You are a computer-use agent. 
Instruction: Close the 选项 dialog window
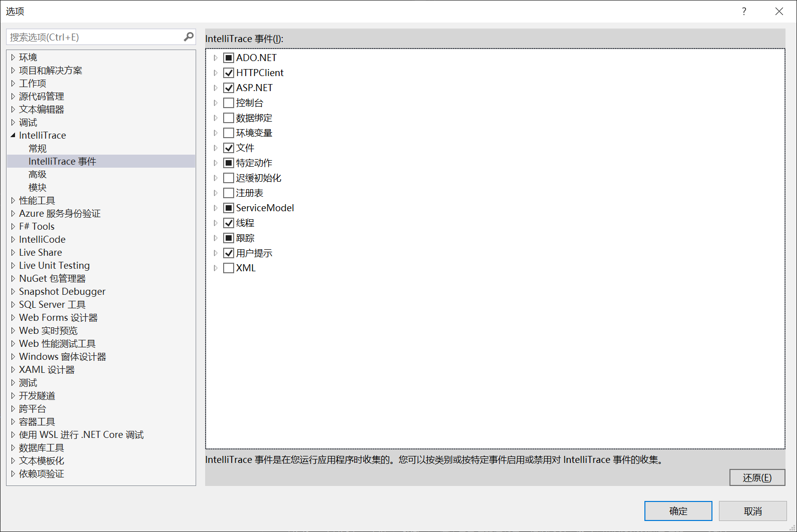tap(779, 11)
